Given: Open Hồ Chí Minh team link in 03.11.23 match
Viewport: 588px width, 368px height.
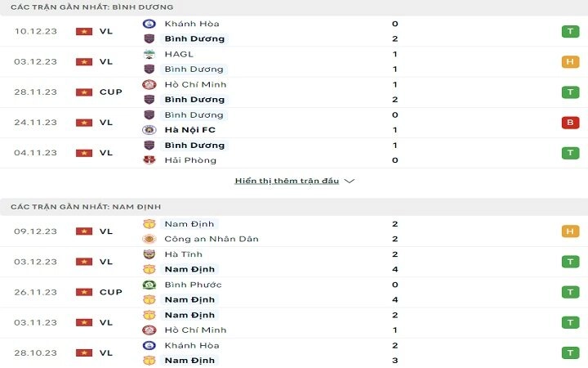Looking at the screenshot, I should coord(195,330).
